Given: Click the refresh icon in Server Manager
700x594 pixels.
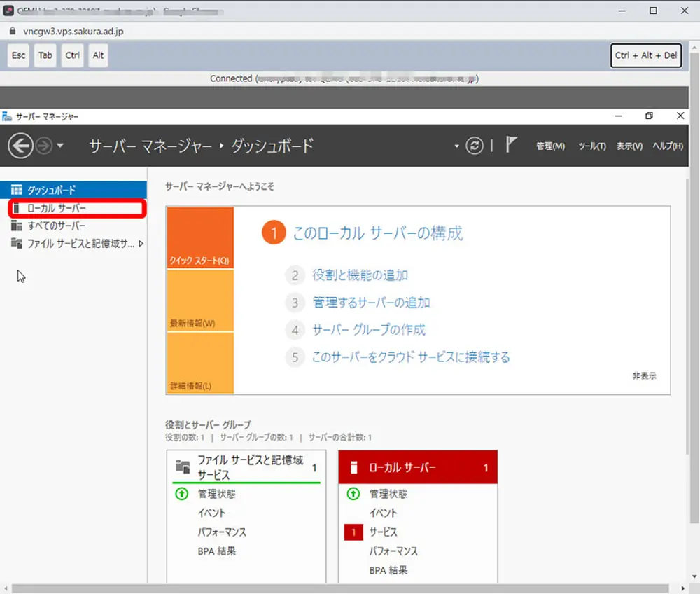Looking at the screenshot, I should pos(474,145).
